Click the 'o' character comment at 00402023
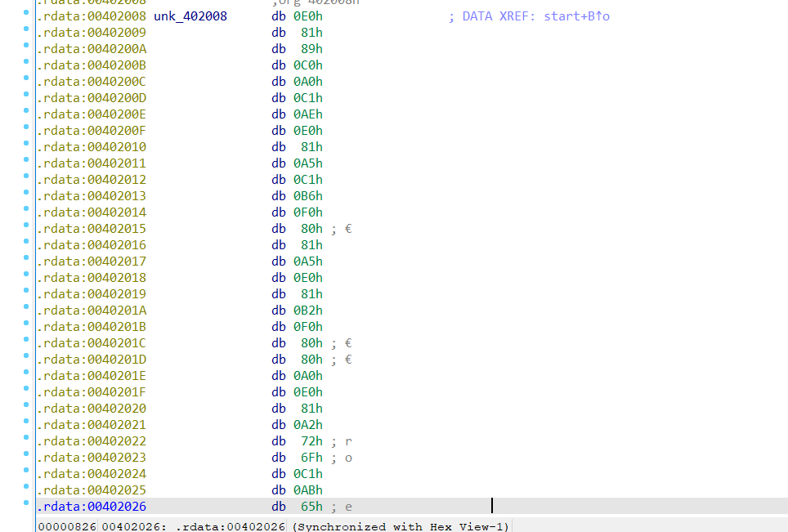This screenshot has width=788, height=532. [x=348, y=458]
